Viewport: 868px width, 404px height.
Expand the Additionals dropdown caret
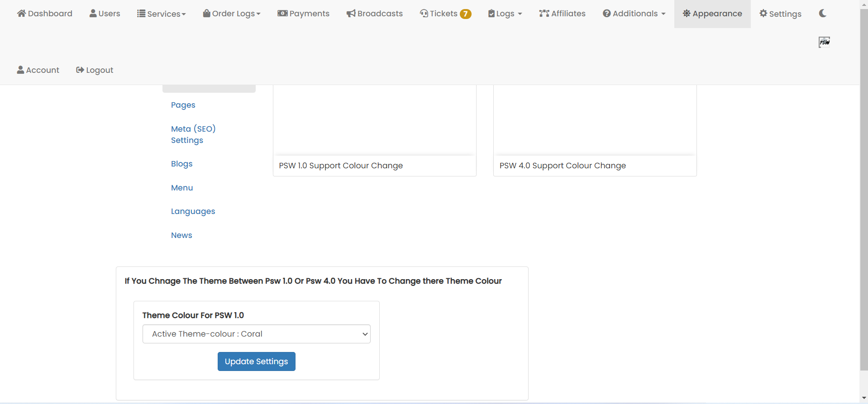[663, 14]
